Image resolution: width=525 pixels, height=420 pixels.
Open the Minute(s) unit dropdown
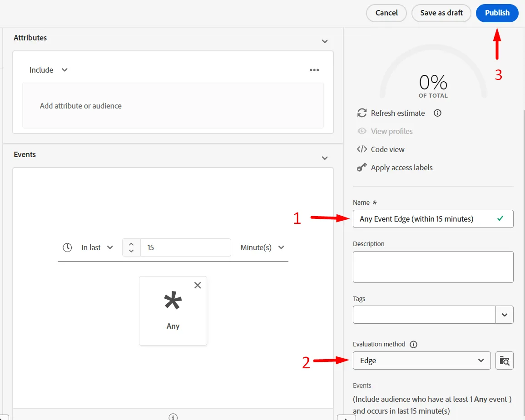[x=262, y=247]
